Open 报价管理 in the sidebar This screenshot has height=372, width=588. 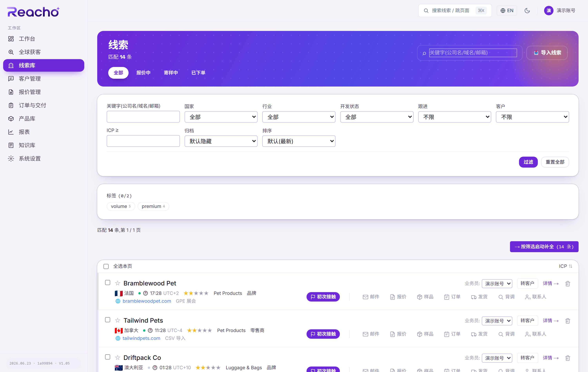point(44,92)
